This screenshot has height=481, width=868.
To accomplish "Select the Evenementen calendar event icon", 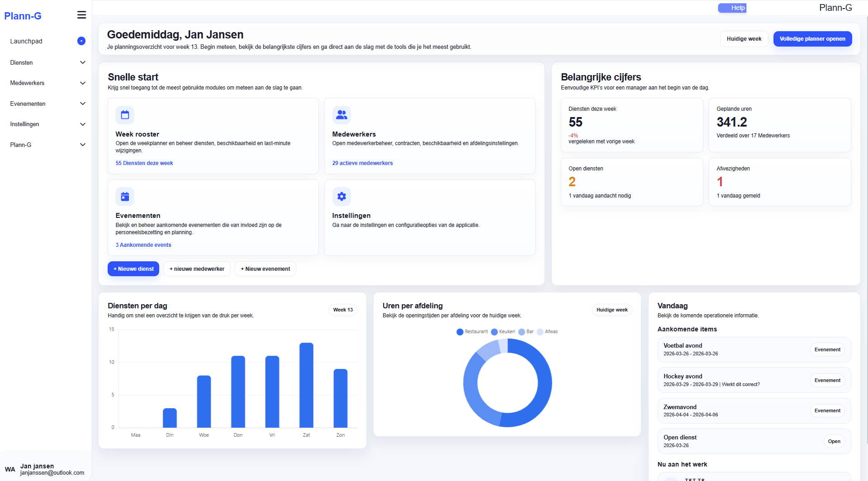I will pyautogui.click(x=125, y=196).
